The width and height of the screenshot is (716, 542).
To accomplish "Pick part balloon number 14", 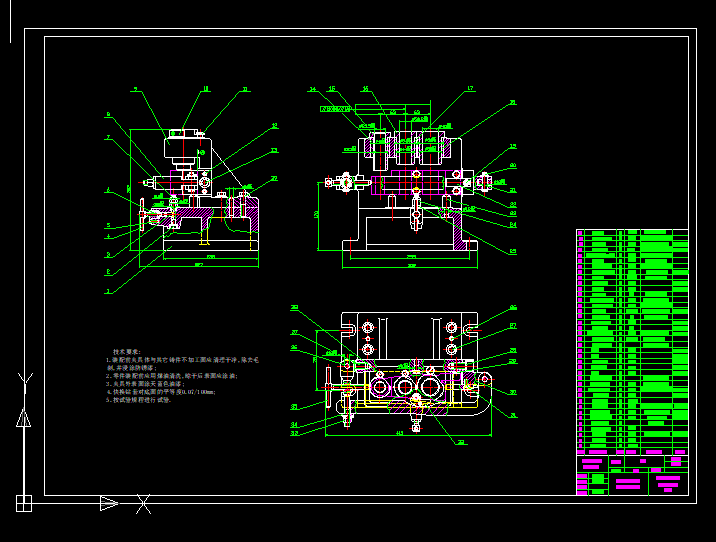I will 313,89.
